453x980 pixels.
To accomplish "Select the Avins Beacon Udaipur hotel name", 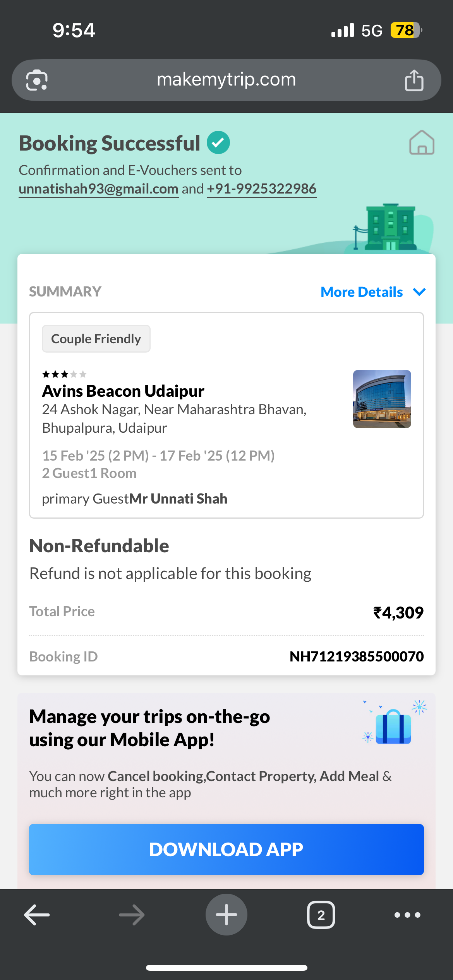I will click(123, 391).
